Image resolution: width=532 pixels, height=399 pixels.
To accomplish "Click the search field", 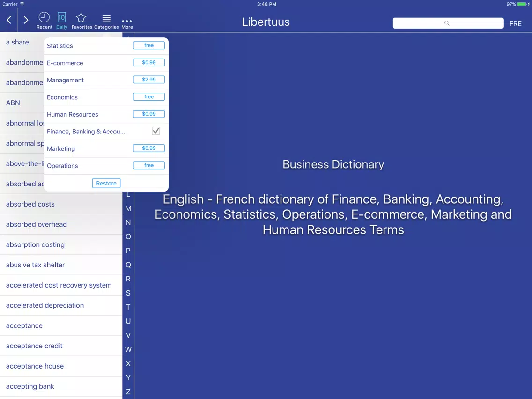I will [448, 23].
